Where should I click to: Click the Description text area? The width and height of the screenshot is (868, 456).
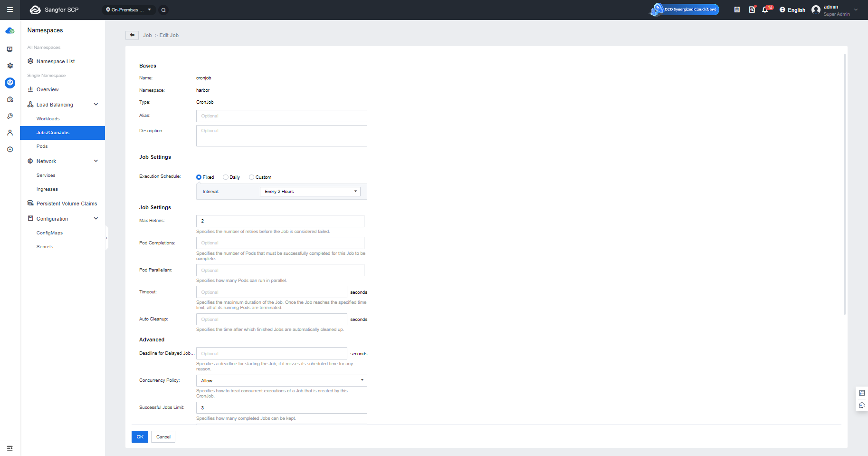[282, 136]
